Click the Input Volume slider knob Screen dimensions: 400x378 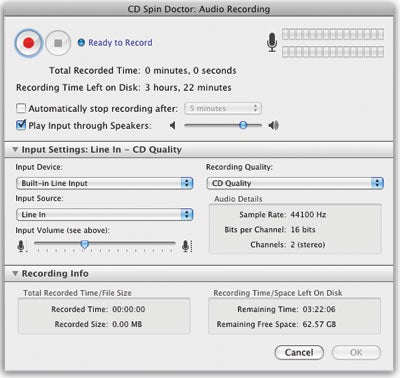(85, 244)
